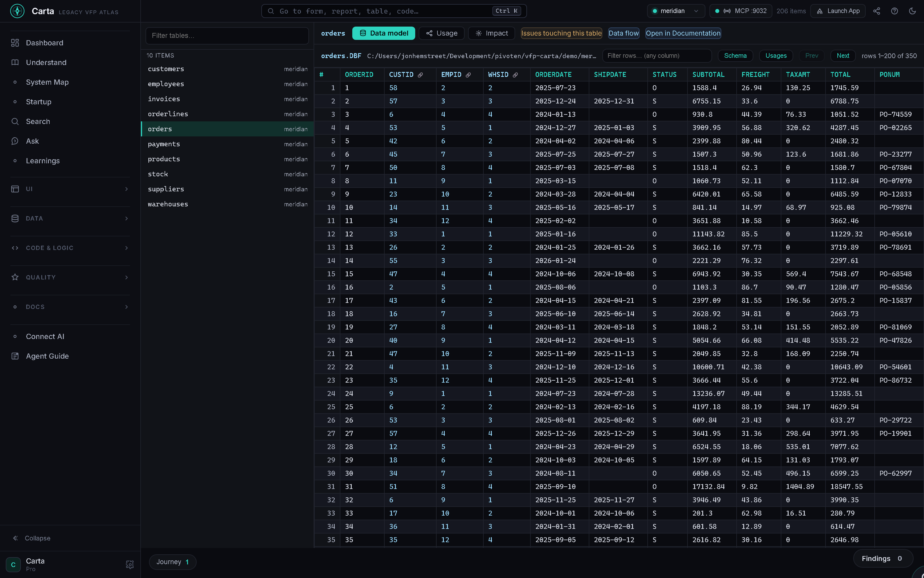Select the warehouses table
924x578 pixels.
pos(227,204)
